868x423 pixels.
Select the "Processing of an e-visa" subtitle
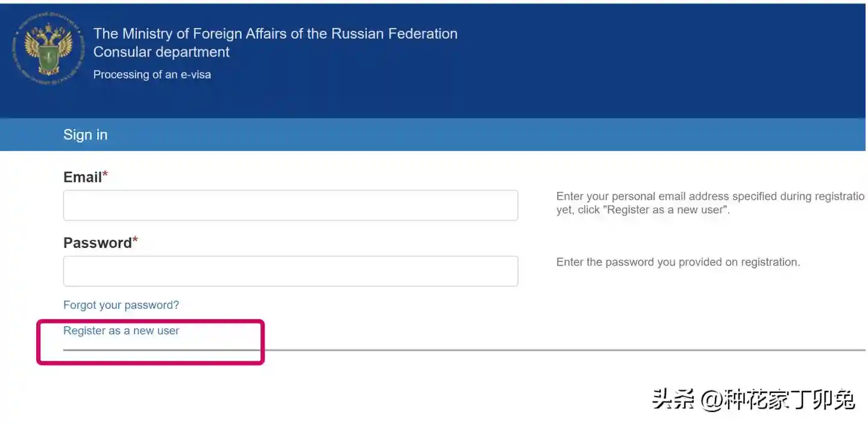click(x=152, y=75)
